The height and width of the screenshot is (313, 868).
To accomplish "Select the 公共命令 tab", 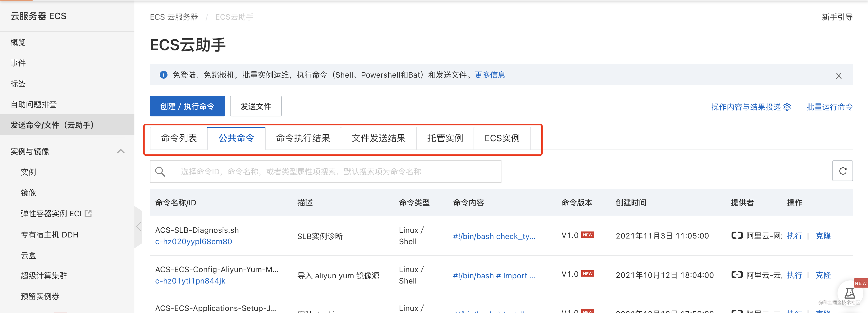I will (237, 138).
